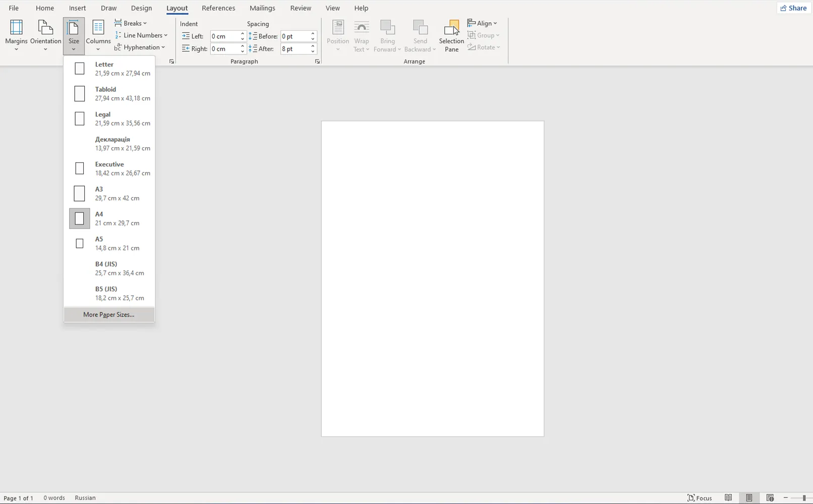This screenshot has width=813, height=504.
Task: Select A4 paper size
Action: pos(109,218)
